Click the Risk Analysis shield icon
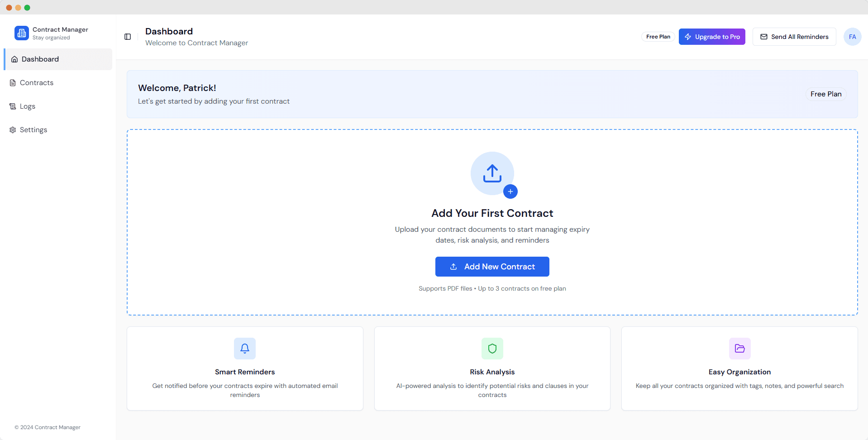 492,348
